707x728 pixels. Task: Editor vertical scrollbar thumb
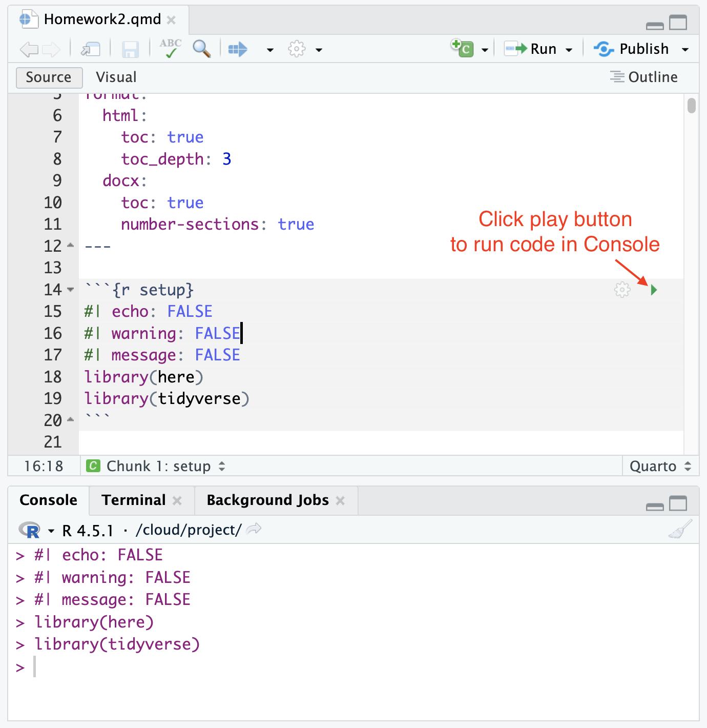pyautogui.click(x=692, y=106)
